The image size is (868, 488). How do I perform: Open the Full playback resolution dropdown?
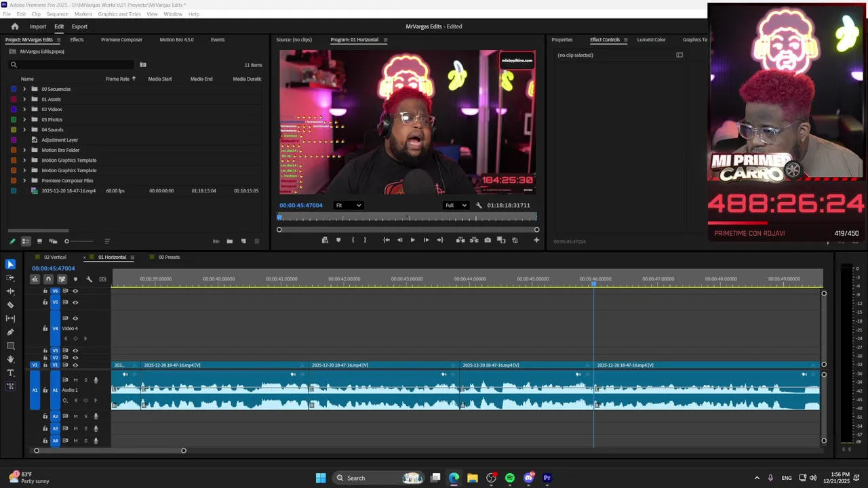[456, 205]
